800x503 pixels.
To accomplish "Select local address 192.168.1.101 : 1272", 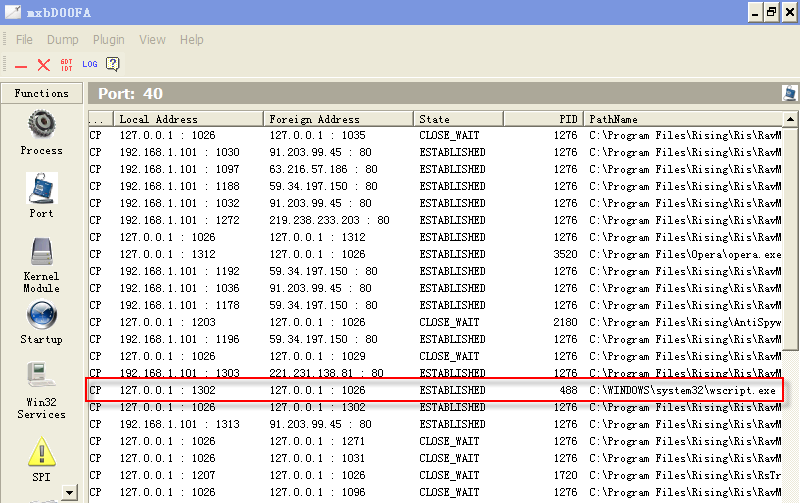I will coord(180,220).
